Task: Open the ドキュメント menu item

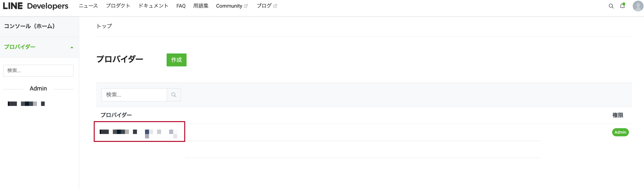Action: pos(153,6)
